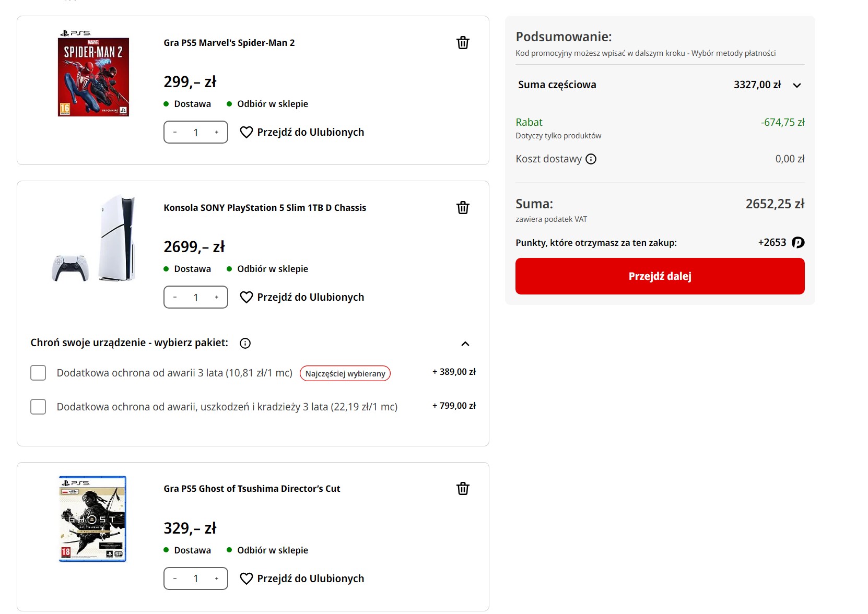Open info icon next to Koszt dostawy
This screenshot has height=614, width=868.
click(591, 159)
